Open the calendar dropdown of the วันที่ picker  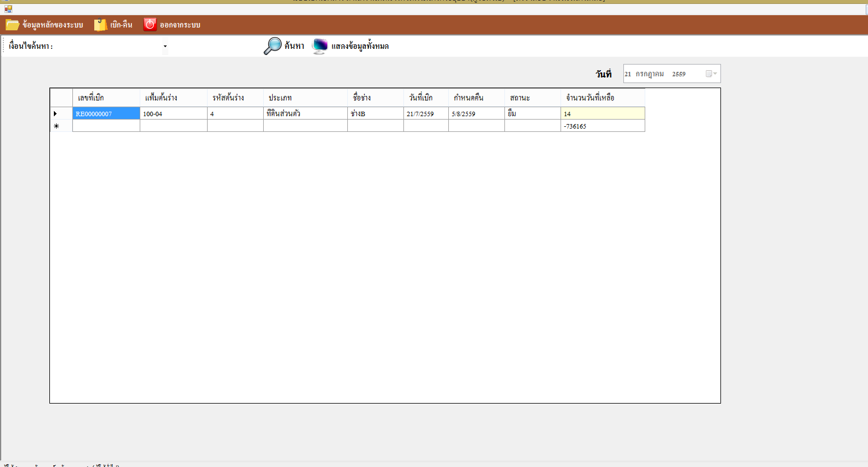tap(711, 74)
